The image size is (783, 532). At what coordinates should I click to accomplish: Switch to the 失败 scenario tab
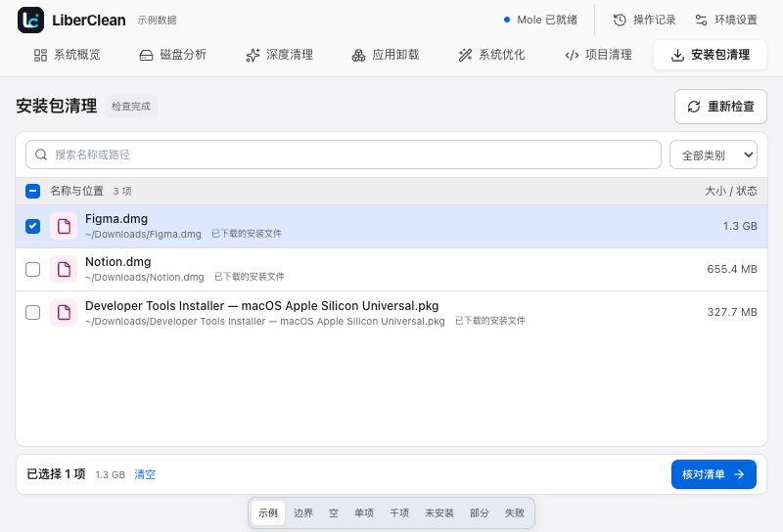pos(515,513)
